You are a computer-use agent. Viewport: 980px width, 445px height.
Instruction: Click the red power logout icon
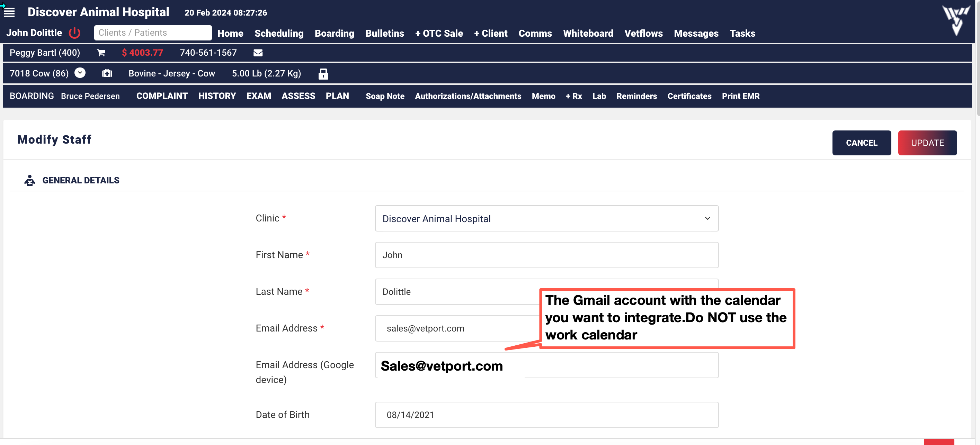[x=74, y=33]
